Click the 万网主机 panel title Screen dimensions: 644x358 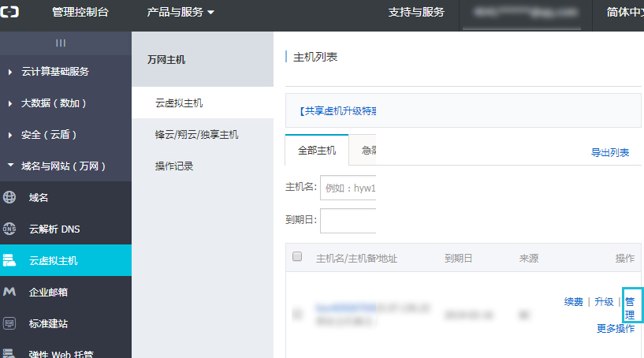(x=166, y=60)
